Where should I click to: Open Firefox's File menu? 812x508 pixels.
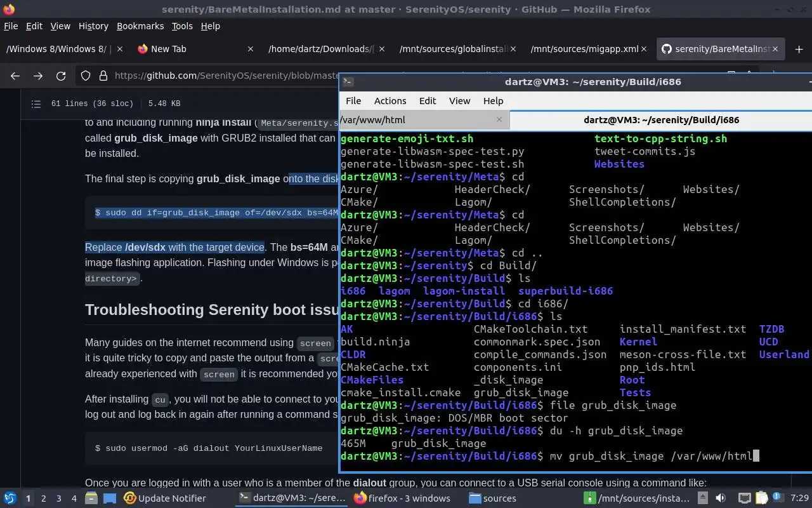11,26
